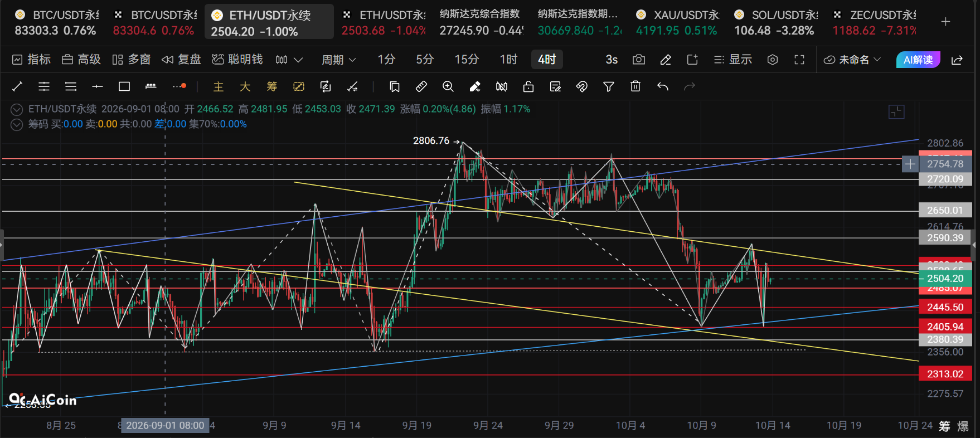Open the 周期 period dropdown
The image size is (980, 438).
click(x=338, y=60)
